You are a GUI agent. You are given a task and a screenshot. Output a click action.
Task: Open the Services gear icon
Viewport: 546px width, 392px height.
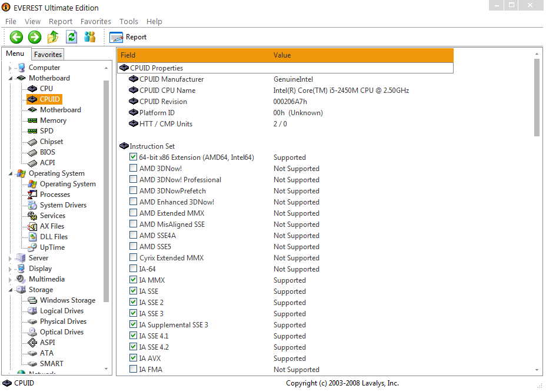point(32,216)
